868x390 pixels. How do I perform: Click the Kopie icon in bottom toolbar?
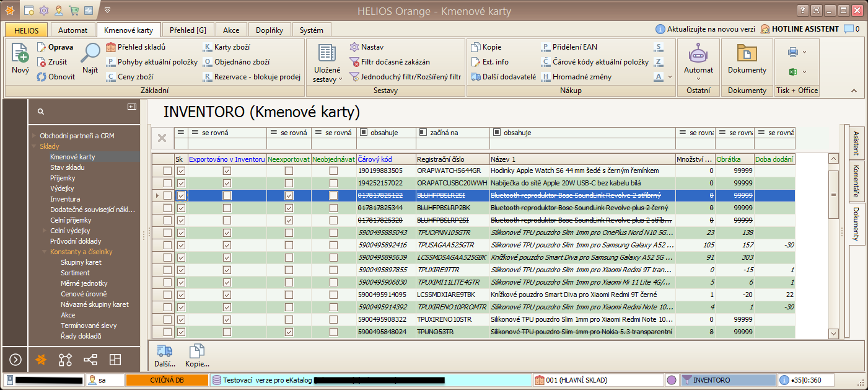coord(196,352)
